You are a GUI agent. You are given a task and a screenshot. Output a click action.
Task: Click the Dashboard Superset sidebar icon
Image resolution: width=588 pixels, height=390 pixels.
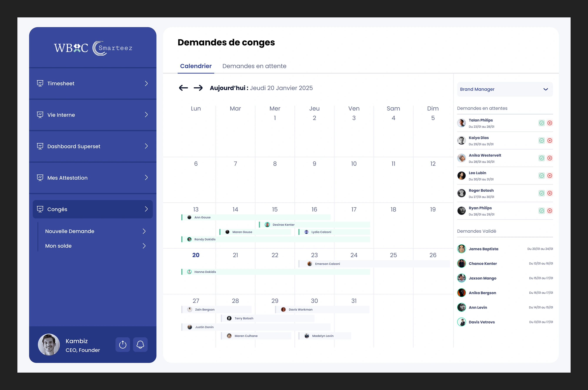(x=40, y=146)
